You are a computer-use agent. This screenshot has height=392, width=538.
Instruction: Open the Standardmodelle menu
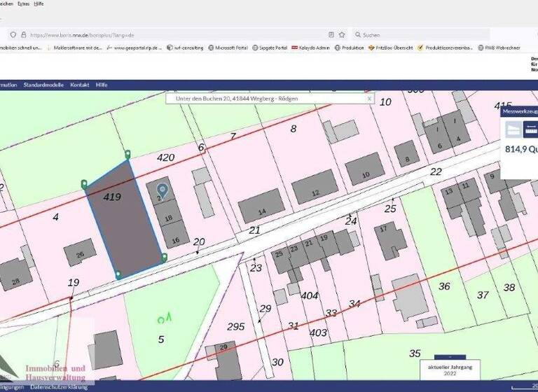[x=43, y=84]
